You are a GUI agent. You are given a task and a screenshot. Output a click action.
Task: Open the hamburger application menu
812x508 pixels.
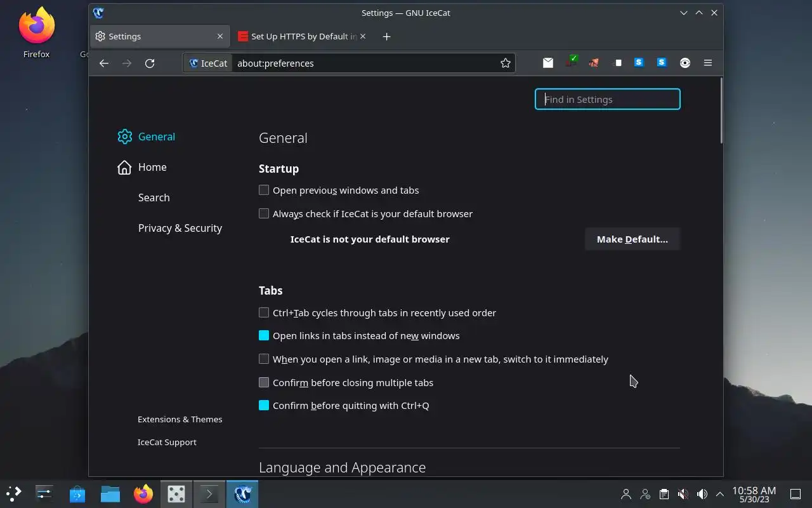tap(708, 62)
